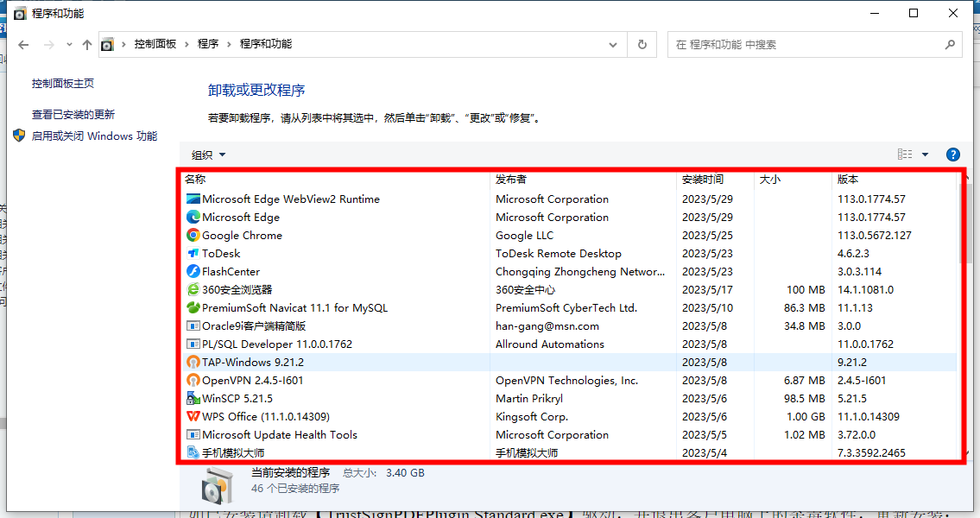Select the FlashCenter program name

pos(231,272)
